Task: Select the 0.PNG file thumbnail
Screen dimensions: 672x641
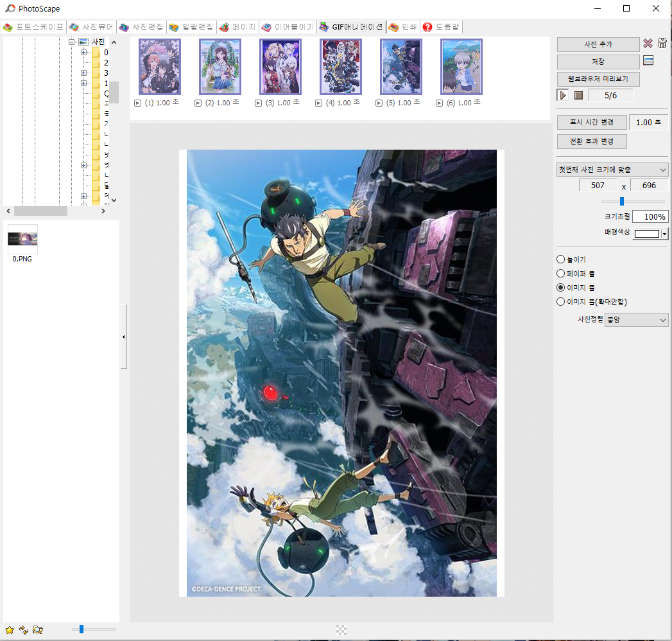Action: (22, 239)
